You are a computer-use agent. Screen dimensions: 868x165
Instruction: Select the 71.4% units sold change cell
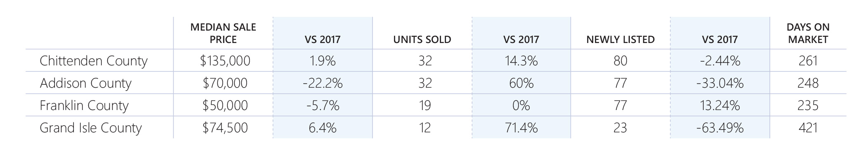tap(521, 128)
